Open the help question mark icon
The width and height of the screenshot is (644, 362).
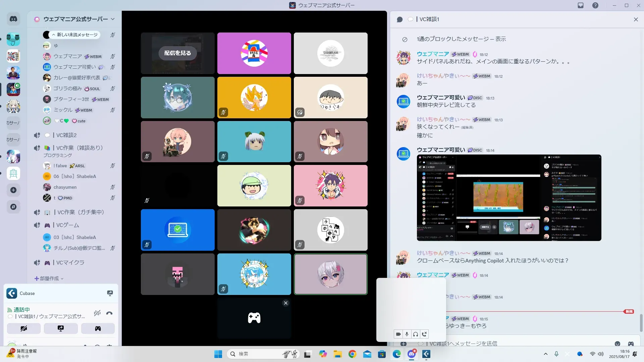595,5
